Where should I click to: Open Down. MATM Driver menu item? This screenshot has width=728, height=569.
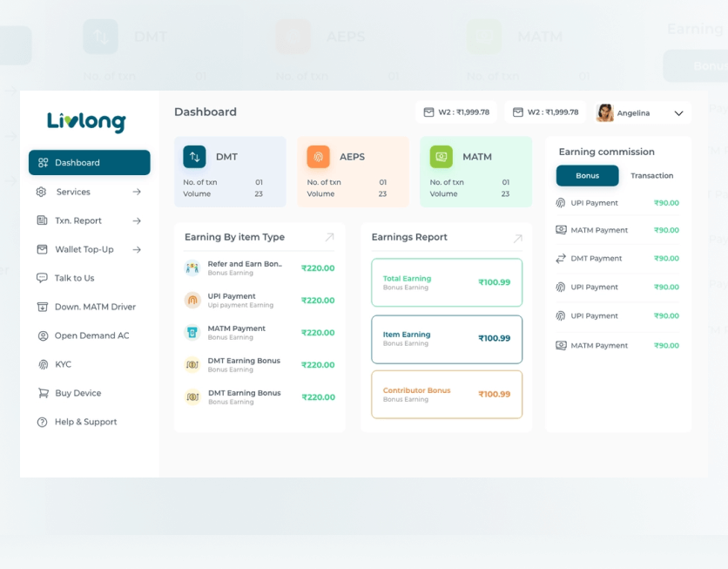pos(94,307)
